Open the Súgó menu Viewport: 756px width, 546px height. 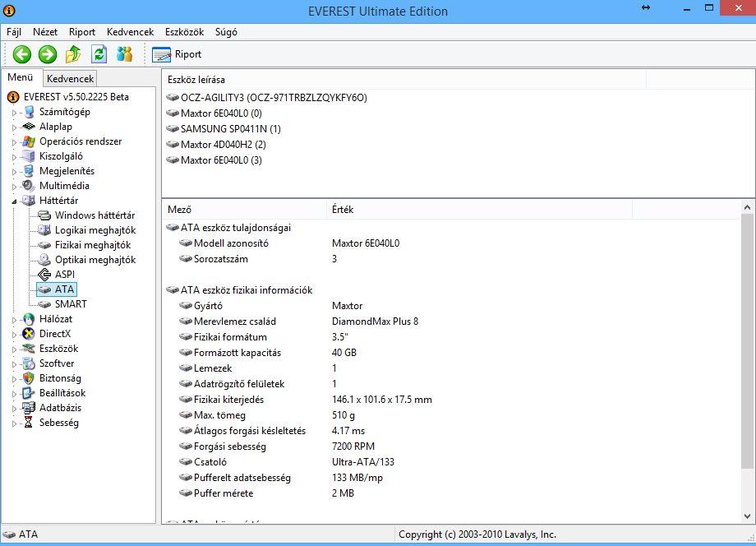point(226,32)
